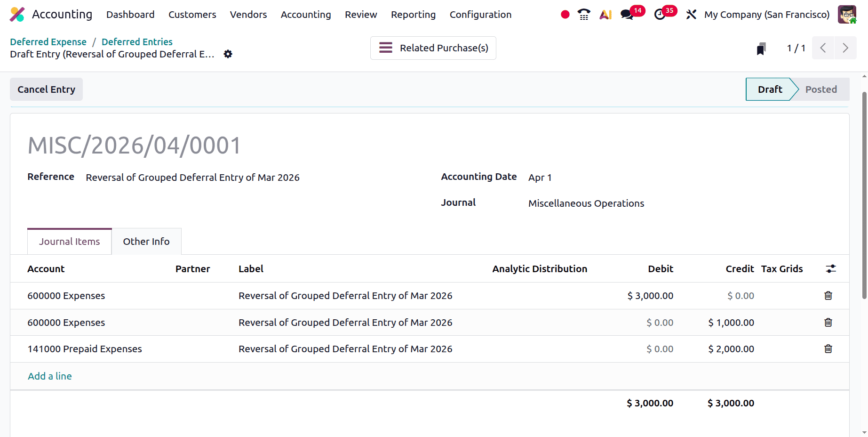868x437 pixels.
Task: Click the $ 3,000.00 debit cell in first row
Action: pos(650,296)
